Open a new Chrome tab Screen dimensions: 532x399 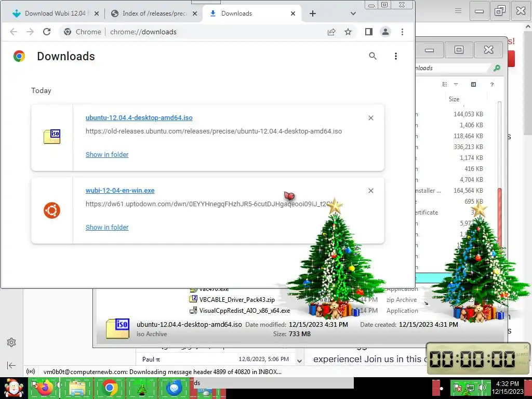(x=313, y=14)
